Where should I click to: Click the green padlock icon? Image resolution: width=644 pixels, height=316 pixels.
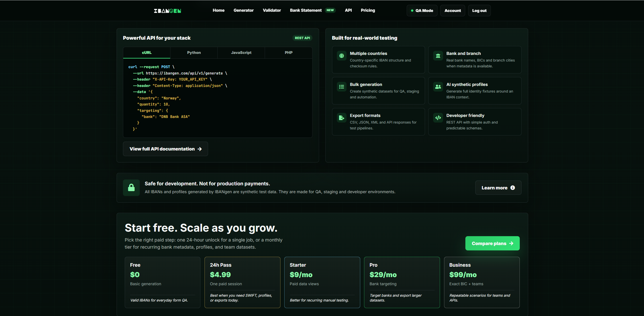[131, 188]
